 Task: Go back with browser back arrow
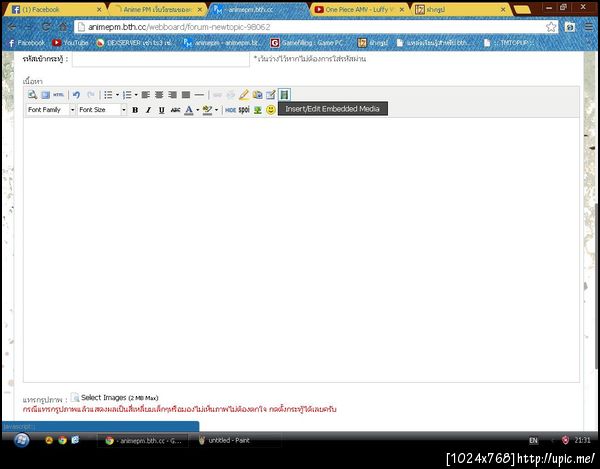11,27
